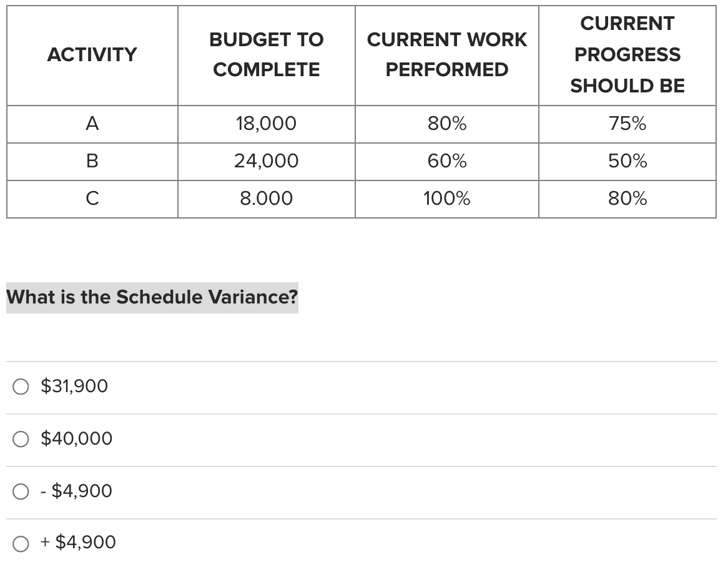Select the $40,000 answer option

coord(21,439)
